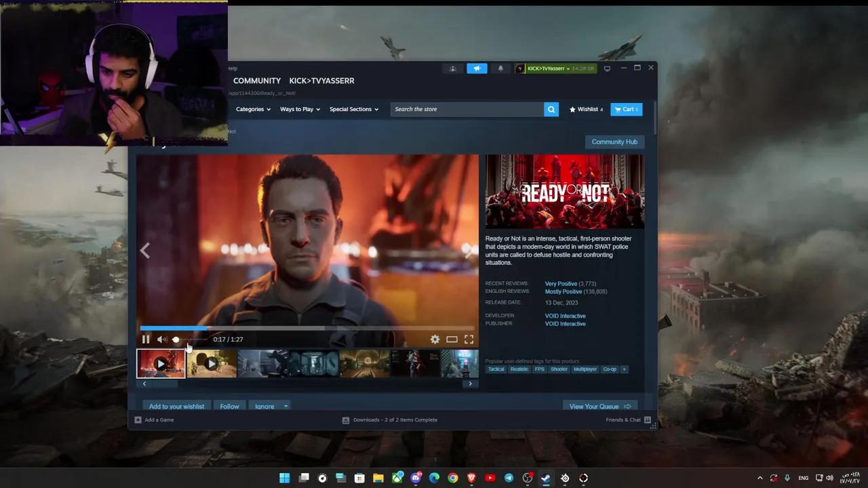Screen dimensions: 868x488
Task: Show hidden system tray icons chevron
Action: tap(759, 478)
